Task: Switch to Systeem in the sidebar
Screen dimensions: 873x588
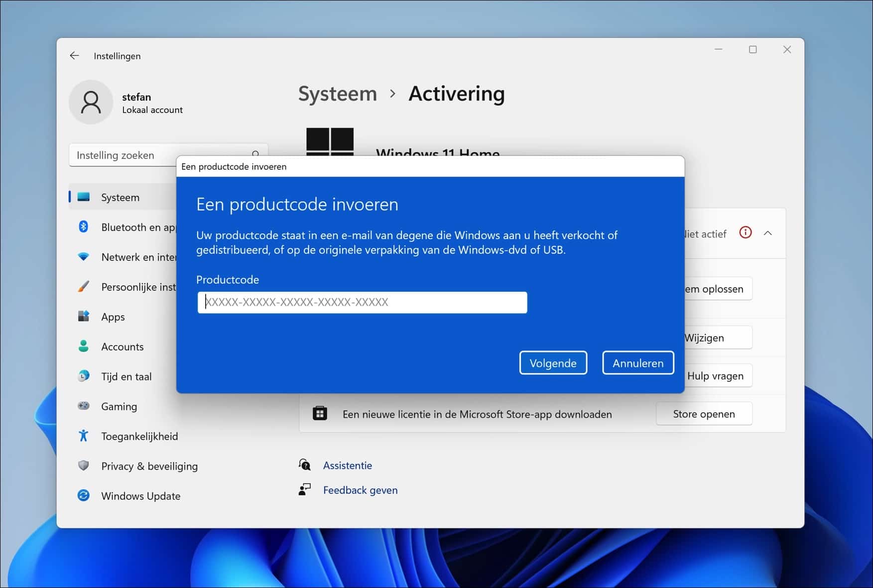Action: pos(84,197)
